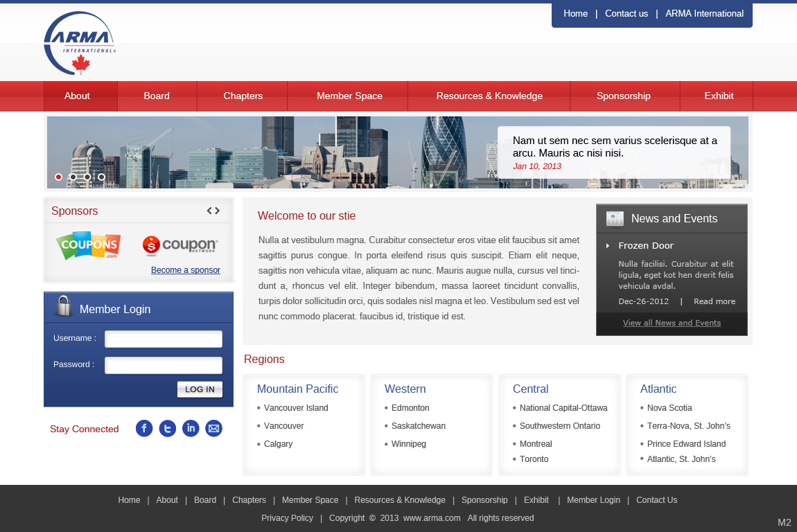Click Exhibit in the footer
The width and height of the screenshot is (797, 532).
click(536, 500)
